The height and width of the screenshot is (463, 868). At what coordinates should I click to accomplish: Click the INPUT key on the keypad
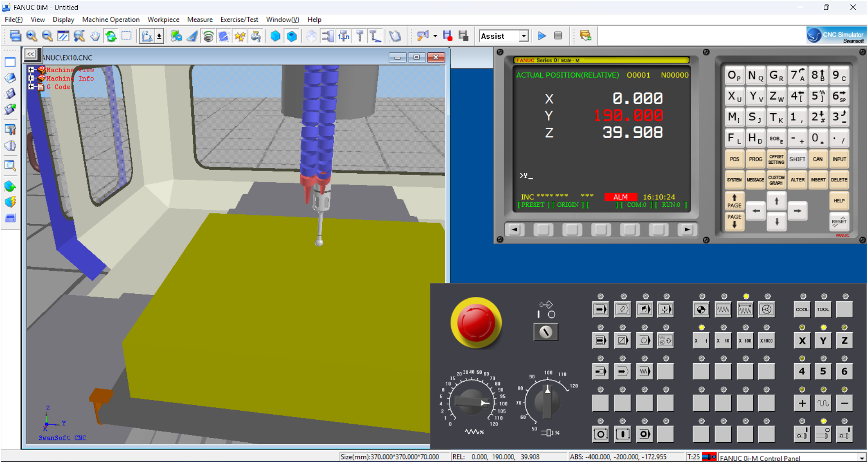pos(839,159)
